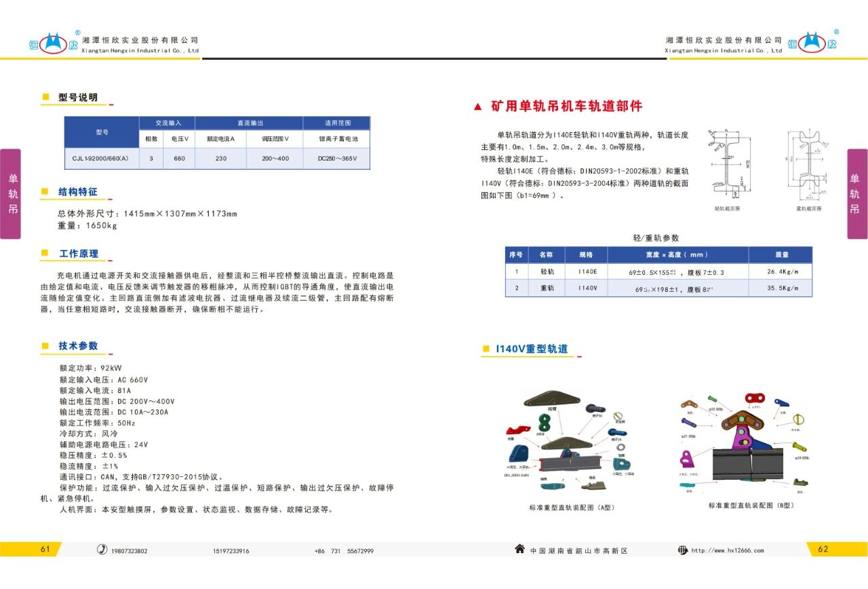Select the right magenta 单轨吊 side tab
Screen dimensions: 868x589
point(856,194)
